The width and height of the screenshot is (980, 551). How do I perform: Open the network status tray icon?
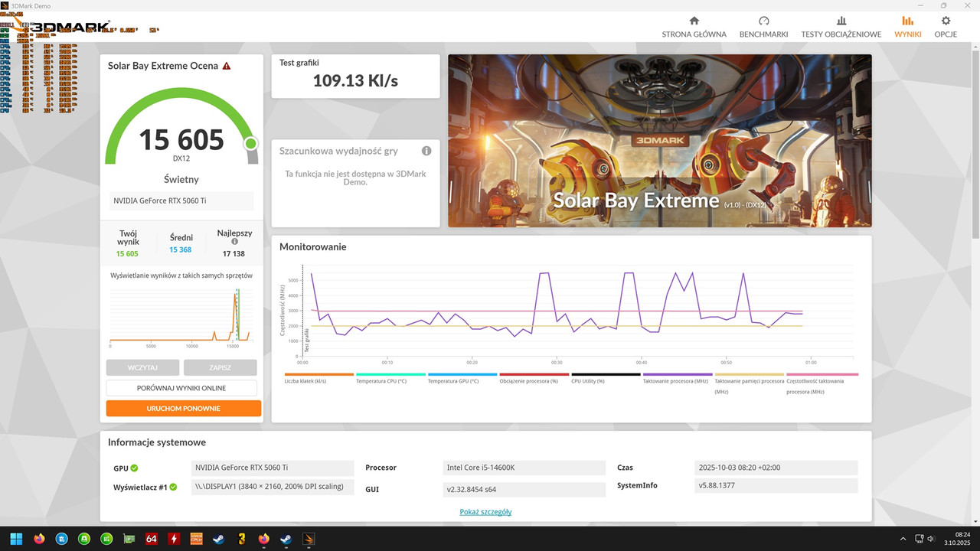coord(920,539)
